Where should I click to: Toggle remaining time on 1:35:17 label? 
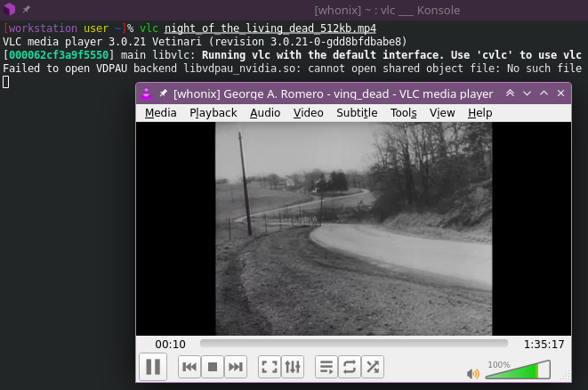click(544, 345)
